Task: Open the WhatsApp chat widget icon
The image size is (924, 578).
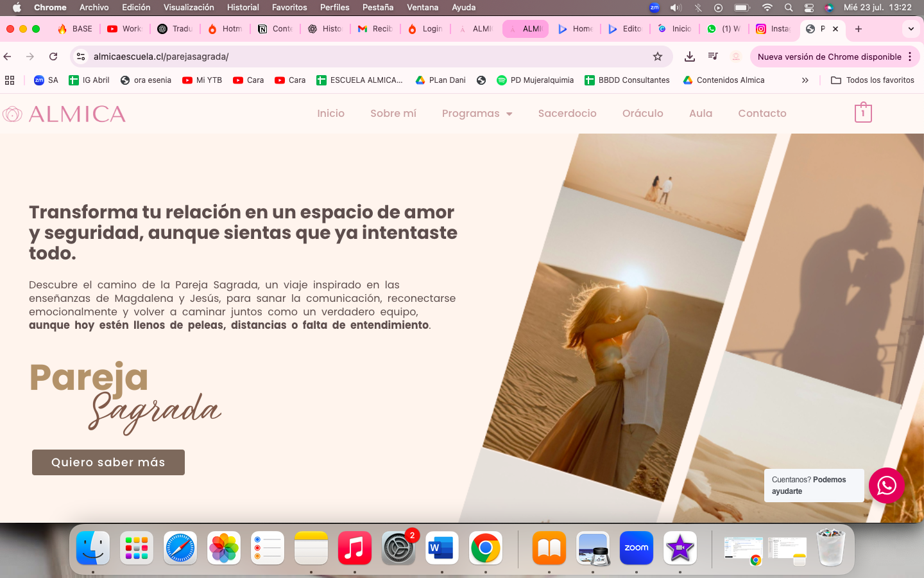Action: point(886,486)
